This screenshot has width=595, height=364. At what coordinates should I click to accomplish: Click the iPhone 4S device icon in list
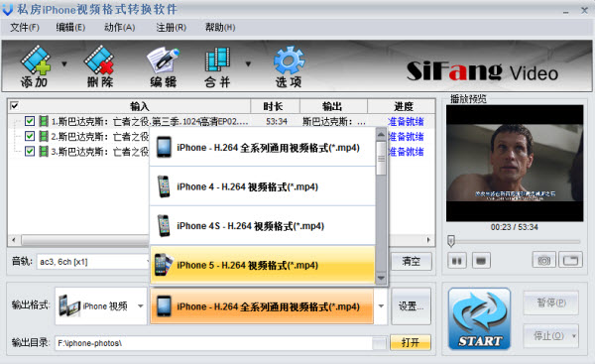[x=164, y=225]
